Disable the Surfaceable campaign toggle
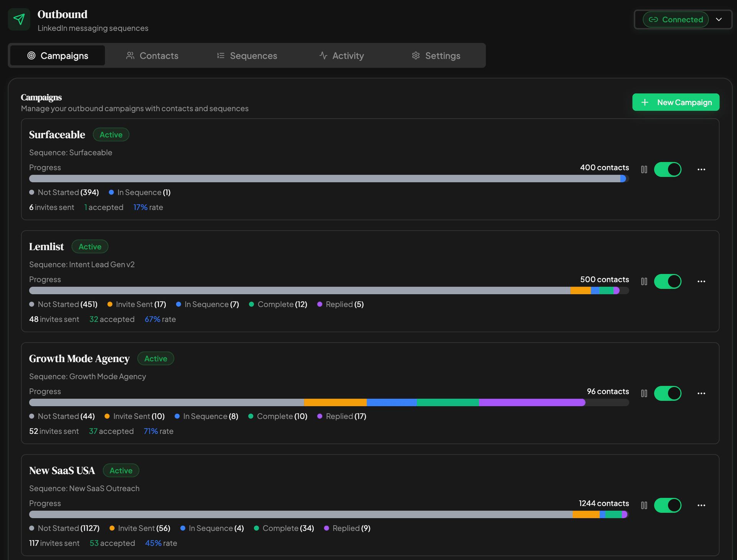 (668, 169)
